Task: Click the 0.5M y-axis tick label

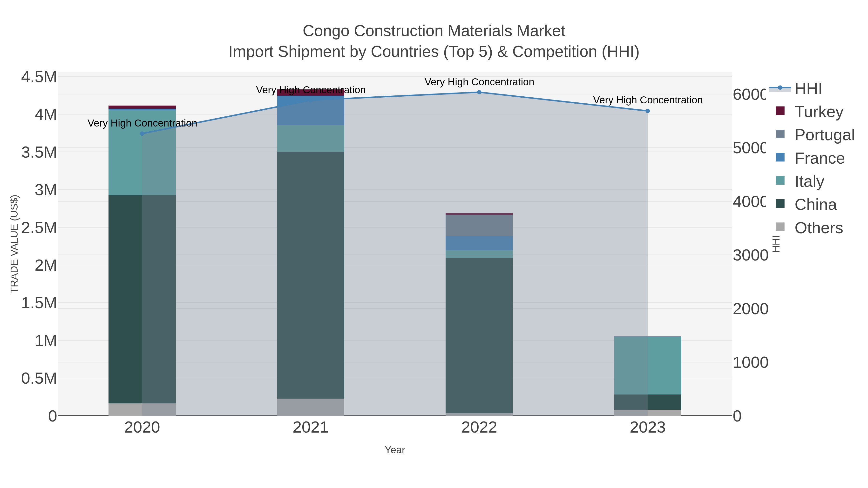Action: (x=39, y=379)
